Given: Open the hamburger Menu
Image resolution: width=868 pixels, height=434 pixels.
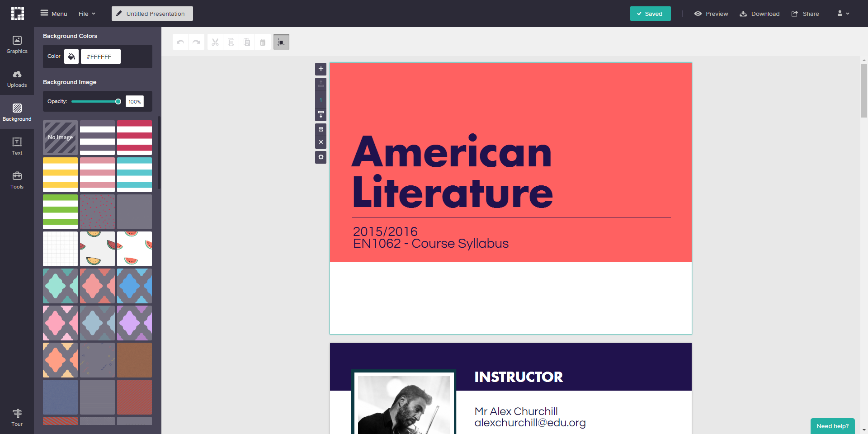Looking at the screenshot, I should click(x=54, y=14).
